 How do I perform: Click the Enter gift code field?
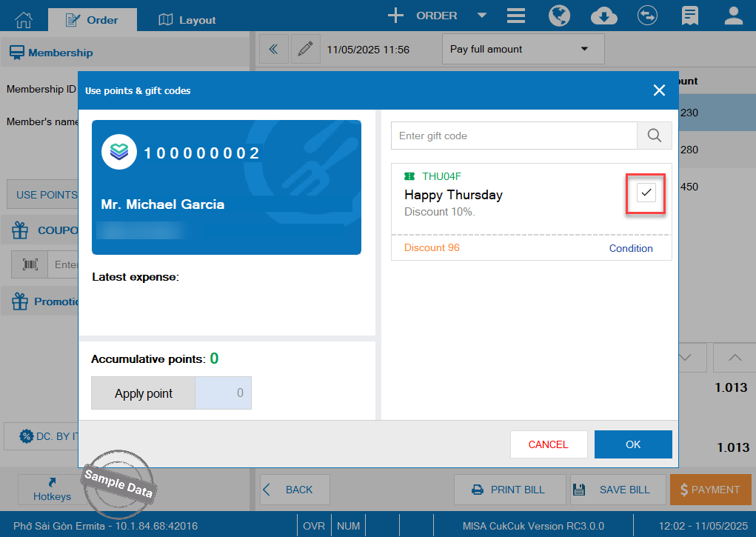[x=514, y=136]
